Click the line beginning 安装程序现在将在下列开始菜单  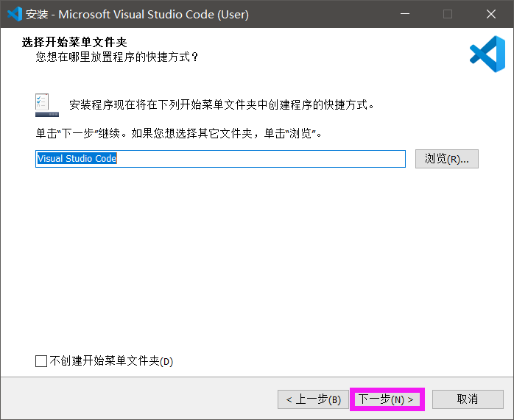[x=222, y=104]
